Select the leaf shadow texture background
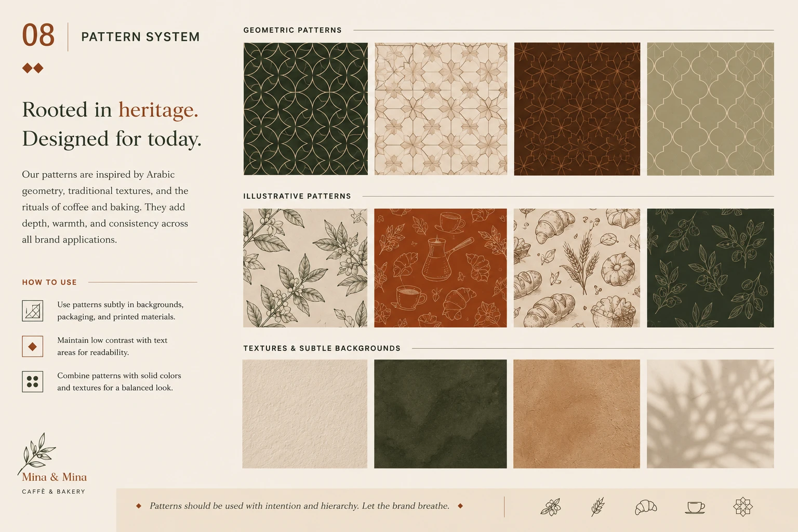Image resolution: width=798 pixels, height=532 pixels. [710, 414]
